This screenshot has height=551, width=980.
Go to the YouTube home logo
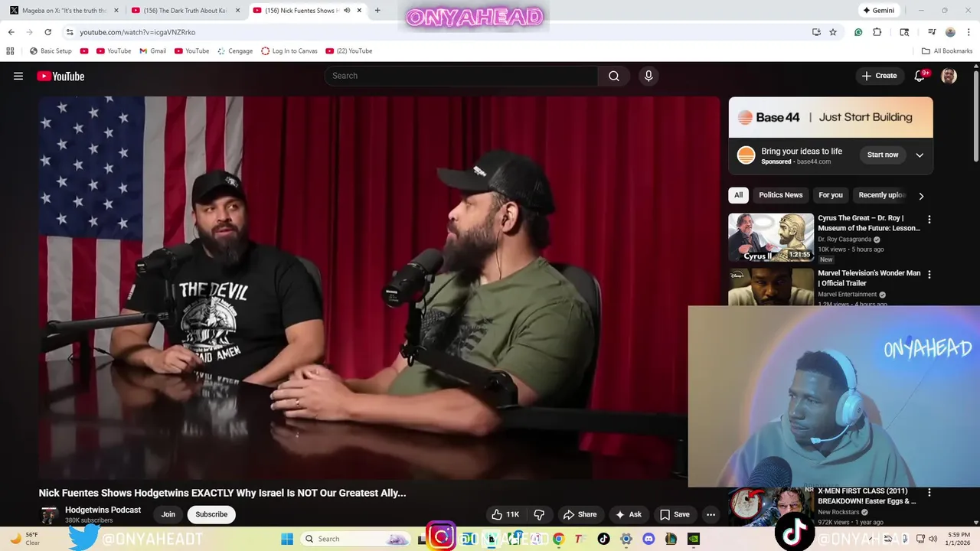60,76
